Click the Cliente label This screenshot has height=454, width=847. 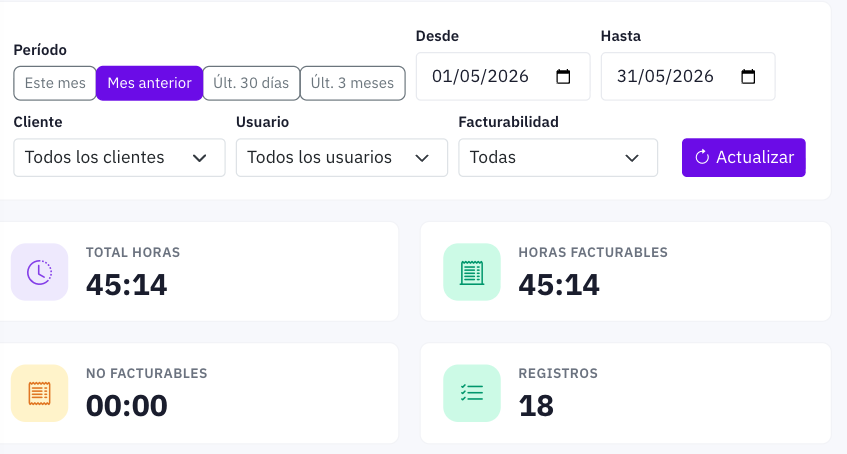point(38,122)
